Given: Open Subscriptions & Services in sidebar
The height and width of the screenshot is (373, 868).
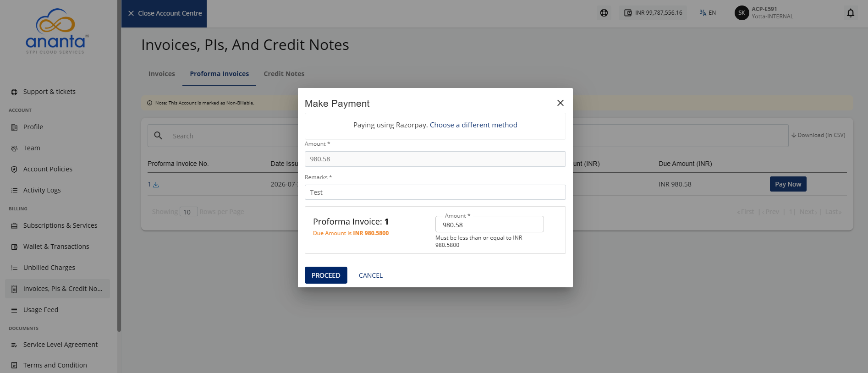Looking at the screenshot, I should tap(60, 225).
